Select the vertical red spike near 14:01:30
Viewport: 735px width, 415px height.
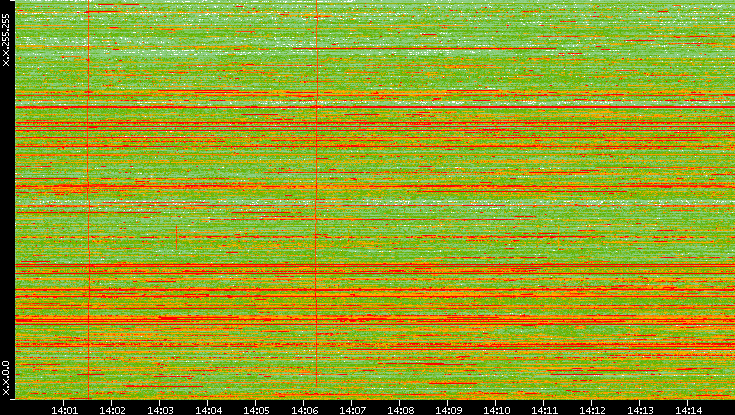point(88,199)
